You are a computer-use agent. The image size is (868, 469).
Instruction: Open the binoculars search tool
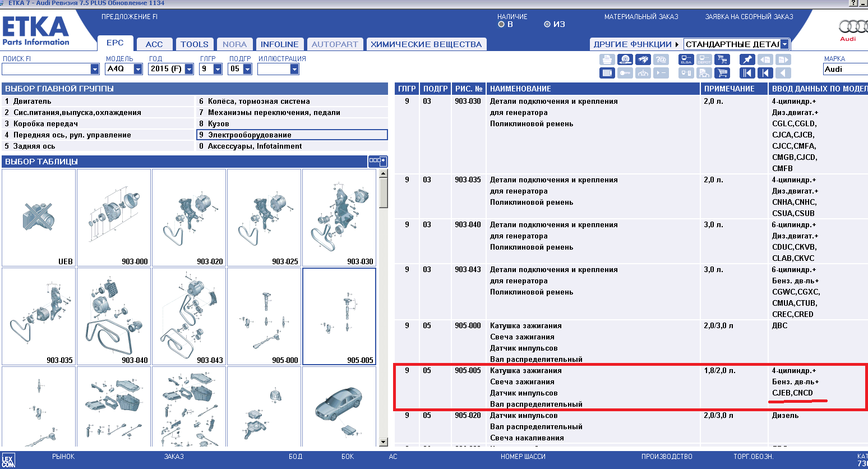pyautogui.click(x=643, y=59)
